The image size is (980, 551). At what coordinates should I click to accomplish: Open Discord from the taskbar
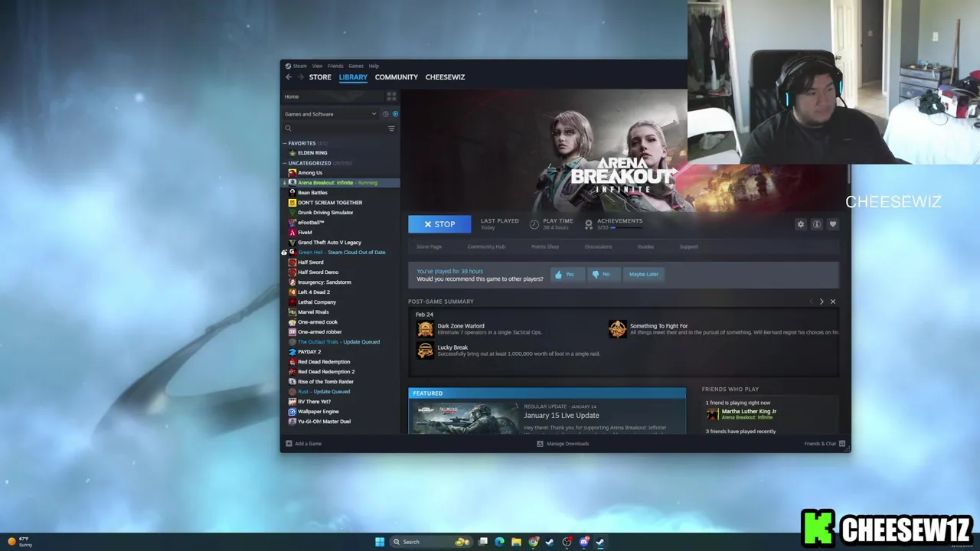(583, 542)
